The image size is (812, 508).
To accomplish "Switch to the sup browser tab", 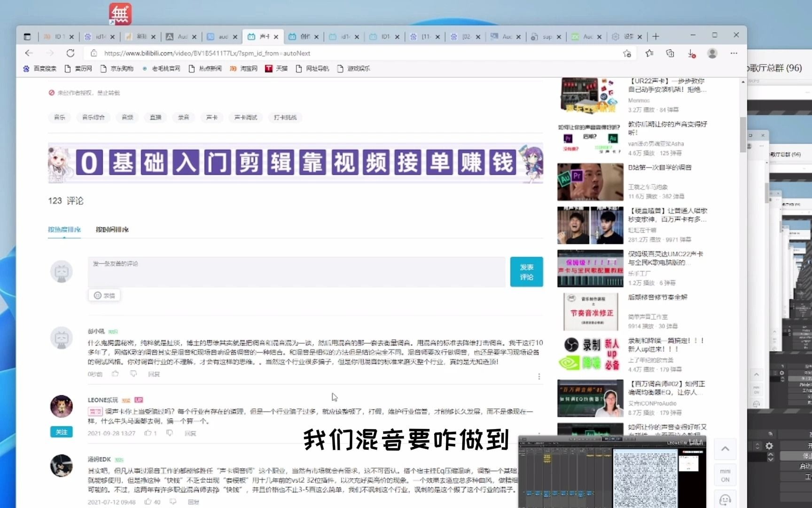I will coord(546,37).
